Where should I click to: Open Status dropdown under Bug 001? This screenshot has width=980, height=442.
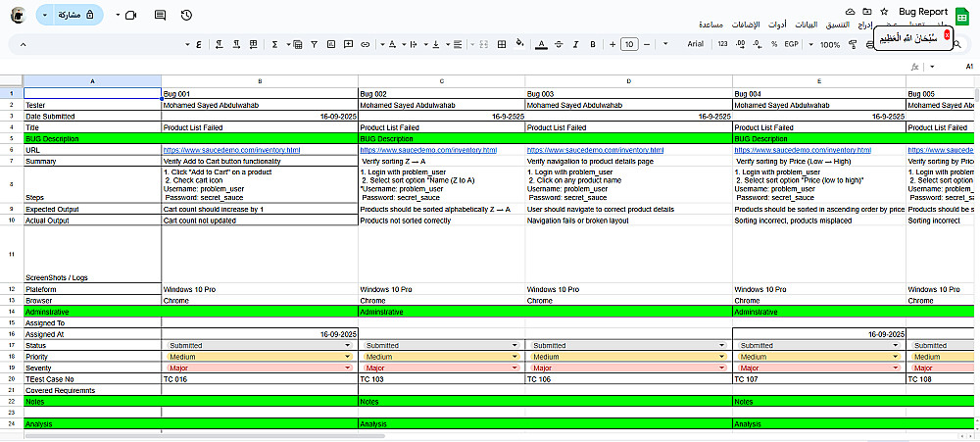pyautogui.click(x=260, y=345)
